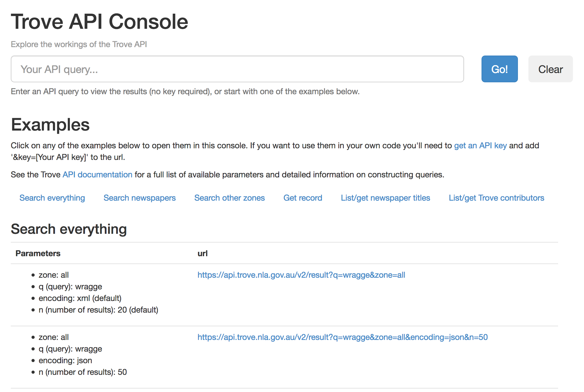Open the 'get an API key' link
Image resolution: width=584 pixels, height=392 pixels.
(480, 145)
